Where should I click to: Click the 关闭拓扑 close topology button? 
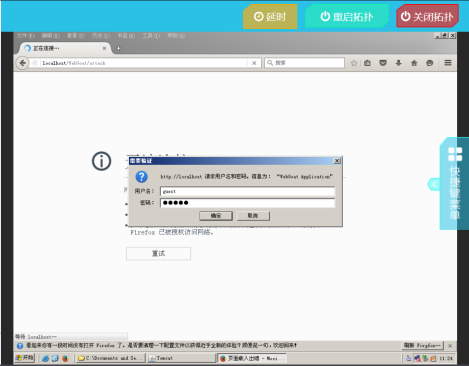427,16
